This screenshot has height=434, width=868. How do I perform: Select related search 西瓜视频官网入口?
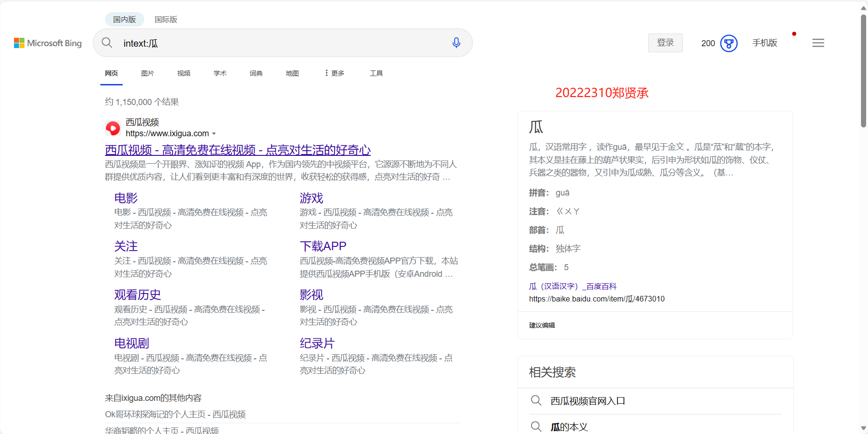pyautogui.click(x=588, y=401)
